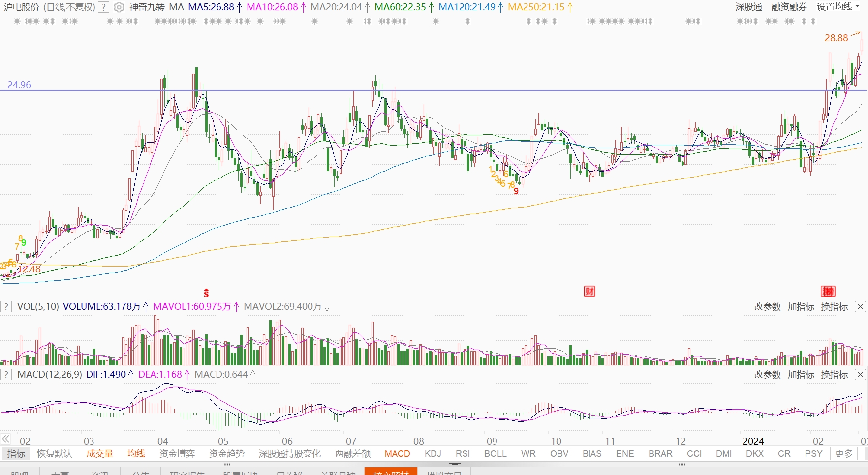Image resolution: width=868 pixels, height=475 pixels.
Task: Collapse the bottom panel with the triangle handle
Action: click(x=455, y=463)
